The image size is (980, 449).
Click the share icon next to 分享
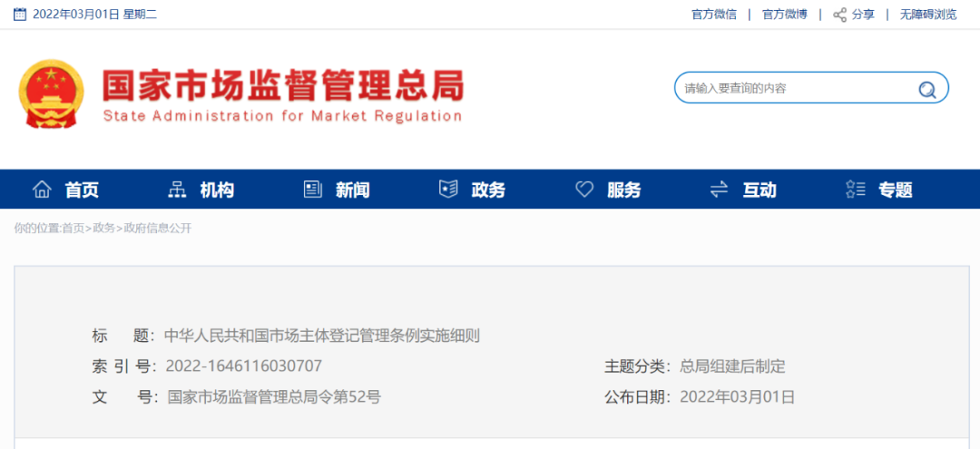840,15
